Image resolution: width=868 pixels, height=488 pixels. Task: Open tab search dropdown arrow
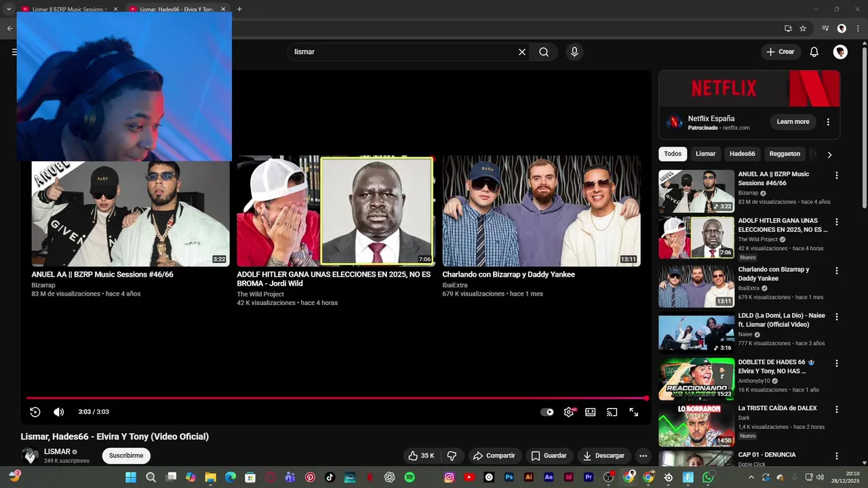point(9,9)
